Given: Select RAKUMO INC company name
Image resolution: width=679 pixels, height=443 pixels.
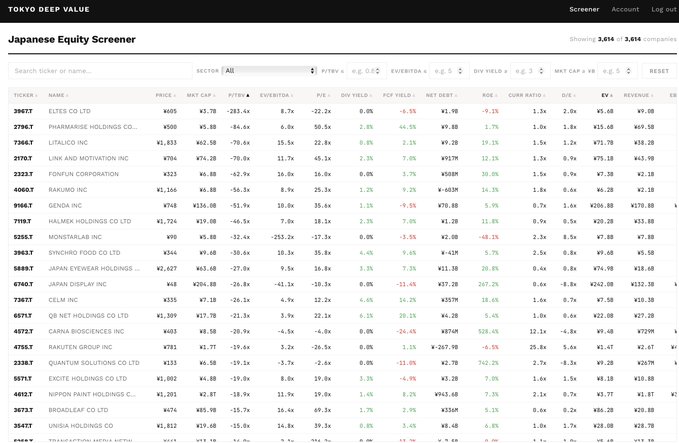Looking at the screenshot, I should pos(68,190).
